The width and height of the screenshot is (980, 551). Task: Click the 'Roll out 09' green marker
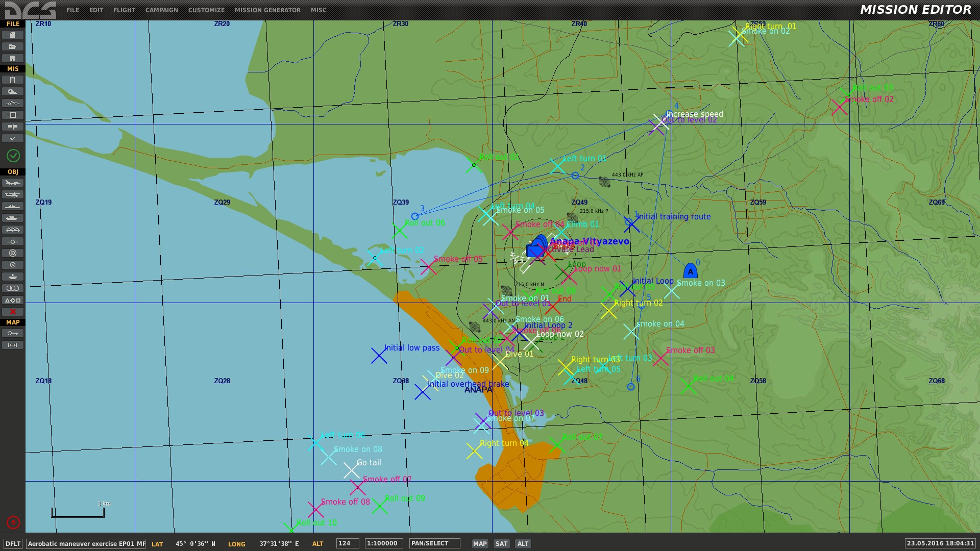point(379,506)
